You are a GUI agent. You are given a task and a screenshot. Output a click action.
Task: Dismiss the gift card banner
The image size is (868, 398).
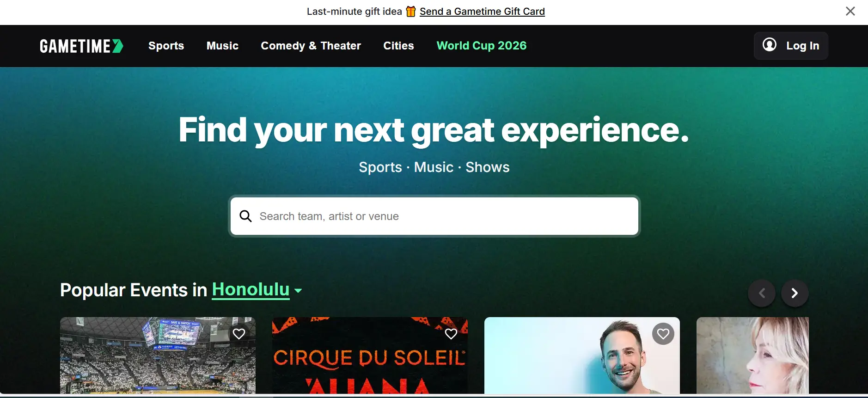tap(850, 11)
